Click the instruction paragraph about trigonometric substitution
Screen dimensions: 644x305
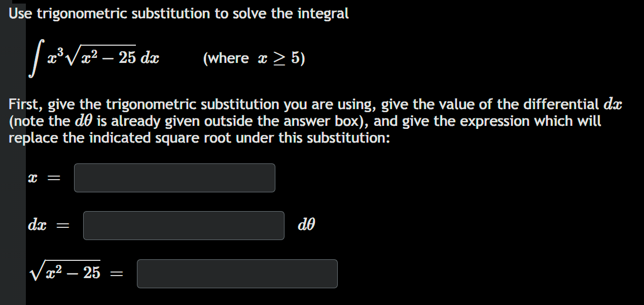pyautogui.click(x=314, y=120)
